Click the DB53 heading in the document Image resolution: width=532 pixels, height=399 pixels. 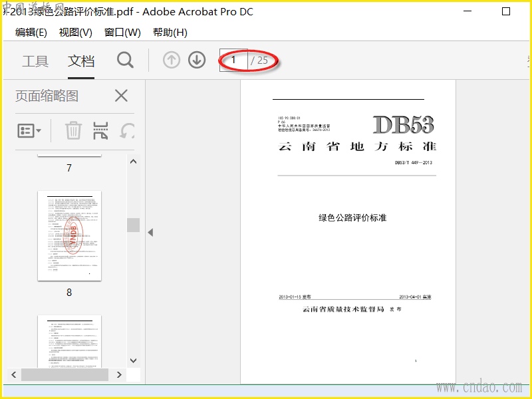pos(404,124)
